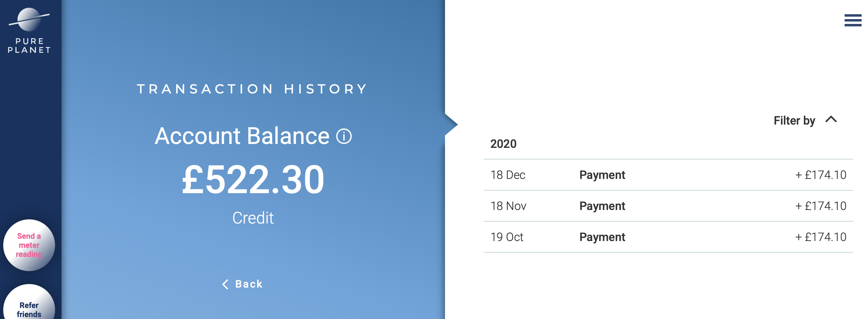868x319 pixels.
Task: Click the Pure Planet wordmark text
Action: pos(29,46)
